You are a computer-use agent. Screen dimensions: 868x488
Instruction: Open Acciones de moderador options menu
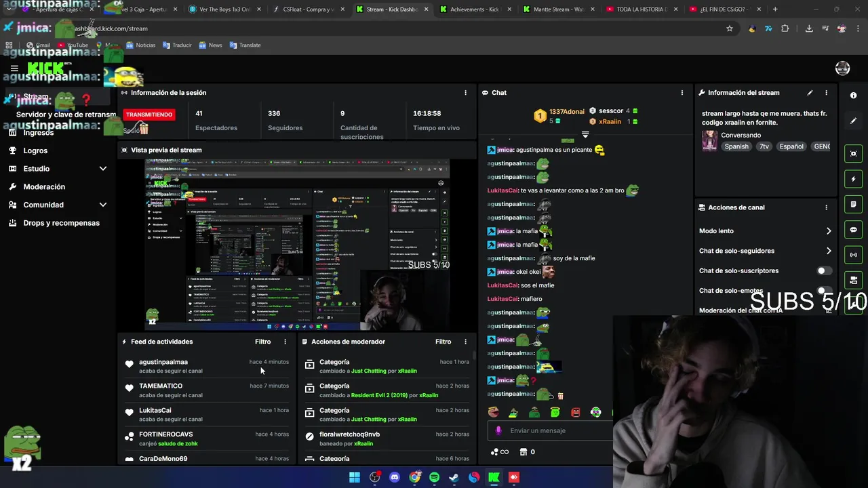click(465, 342)
